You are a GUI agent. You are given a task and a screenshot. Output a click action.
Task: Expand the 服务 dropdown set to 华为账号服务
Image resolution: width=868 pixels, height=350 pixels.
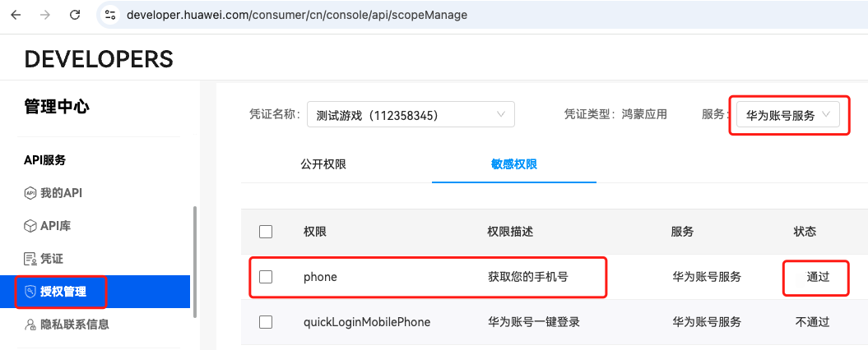[788, 116]
